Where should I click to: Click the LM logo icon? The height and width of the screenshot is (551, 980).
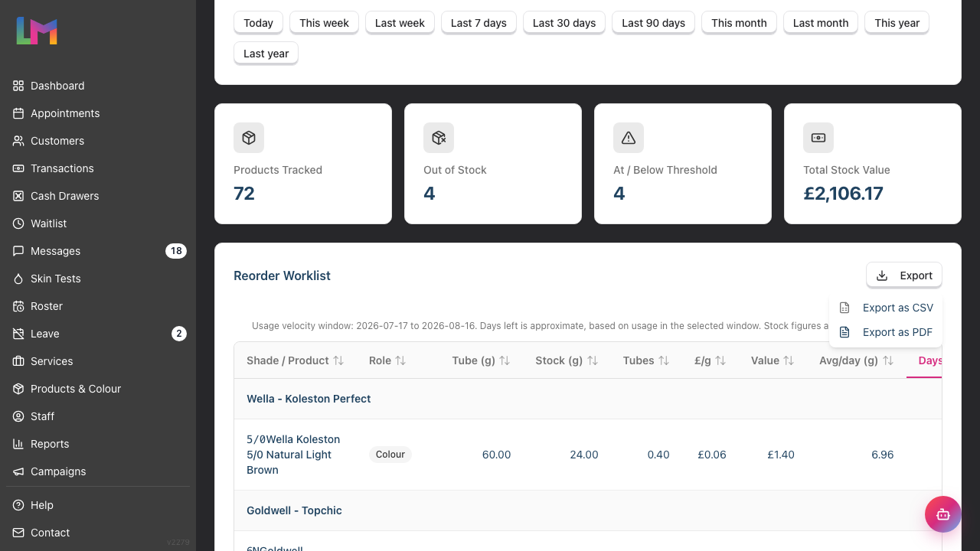(37, 31)
